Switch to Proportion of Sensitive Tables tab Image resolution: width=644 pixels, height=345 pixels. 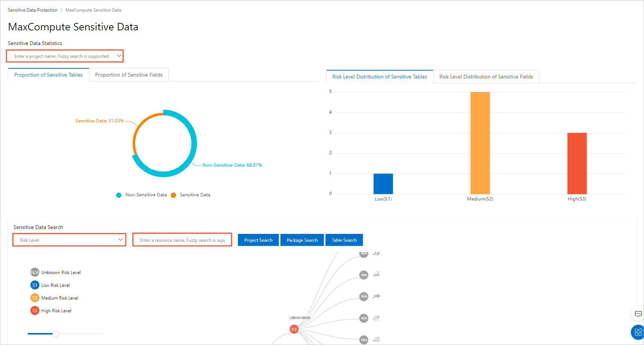pyautogui.click(x=48, y=75)
